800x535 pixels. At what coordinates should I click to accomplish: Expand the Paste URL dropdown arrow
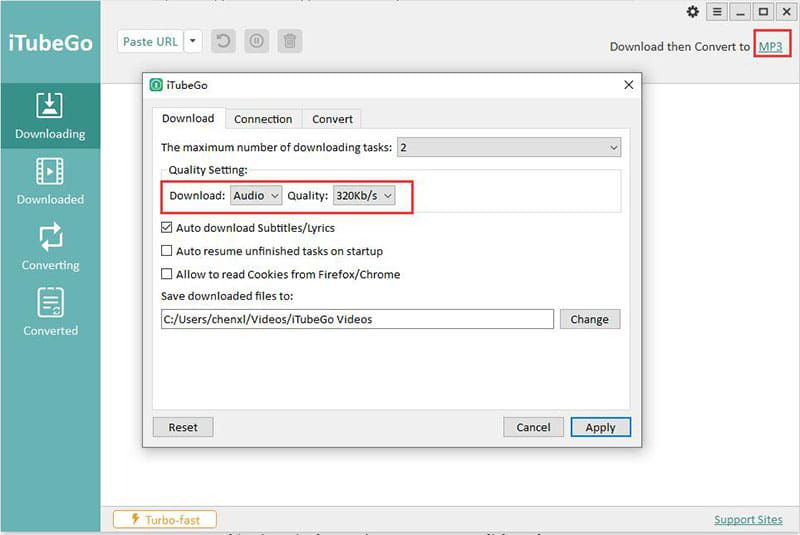(x=193, y=41)
